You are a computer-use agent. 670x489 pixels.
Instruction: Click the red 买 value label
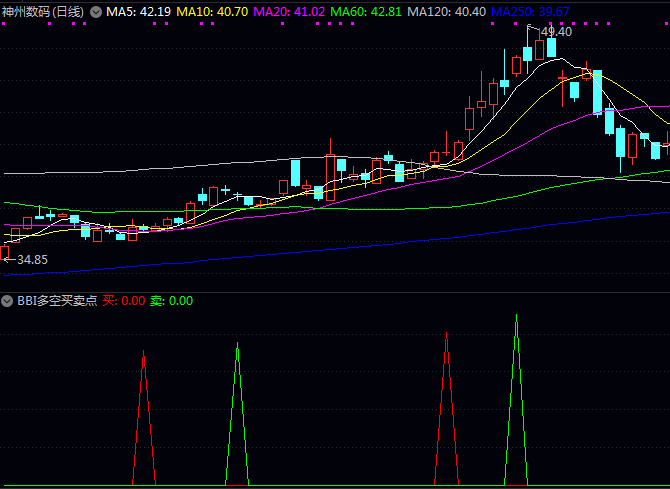point(124,301)
